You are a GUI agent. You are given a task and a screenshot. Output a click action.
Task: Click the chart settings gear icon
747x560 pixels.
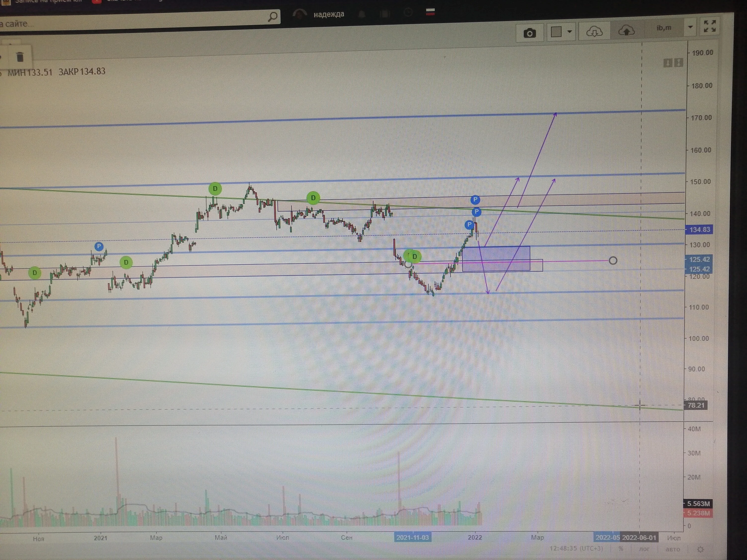[701, 550]
